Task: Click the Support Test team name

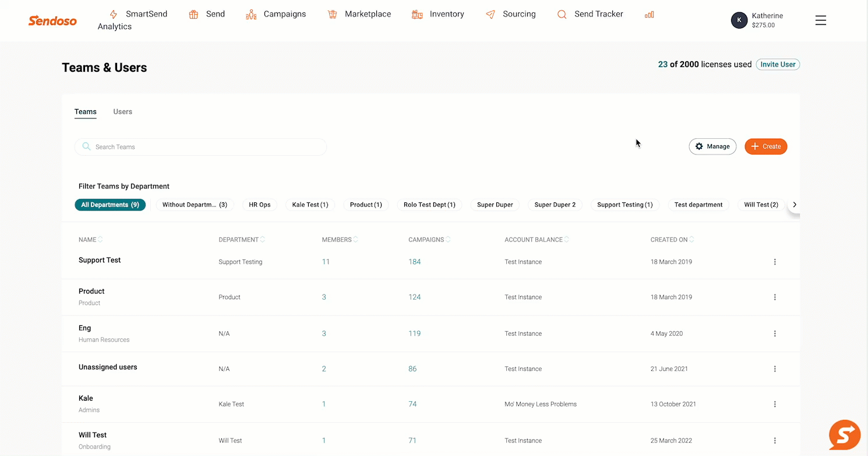Action: 100,260
